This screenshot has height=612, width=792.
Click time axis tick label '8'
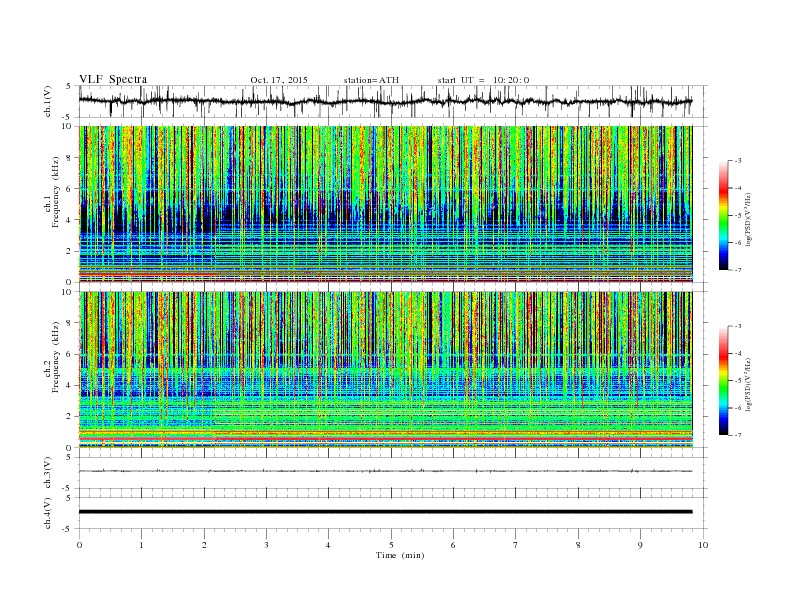coord(578,545)
